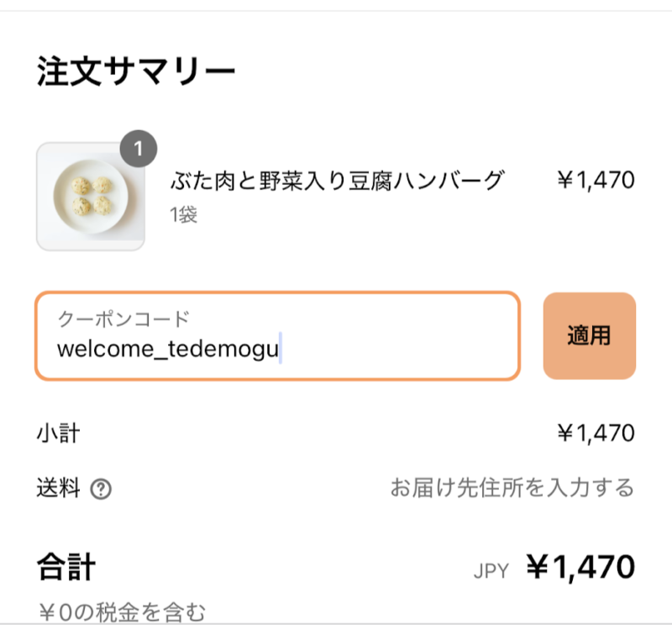Viewport: 672px width, 625px height.
Task: Click the 合計 total label
Action: pos(66,567)
